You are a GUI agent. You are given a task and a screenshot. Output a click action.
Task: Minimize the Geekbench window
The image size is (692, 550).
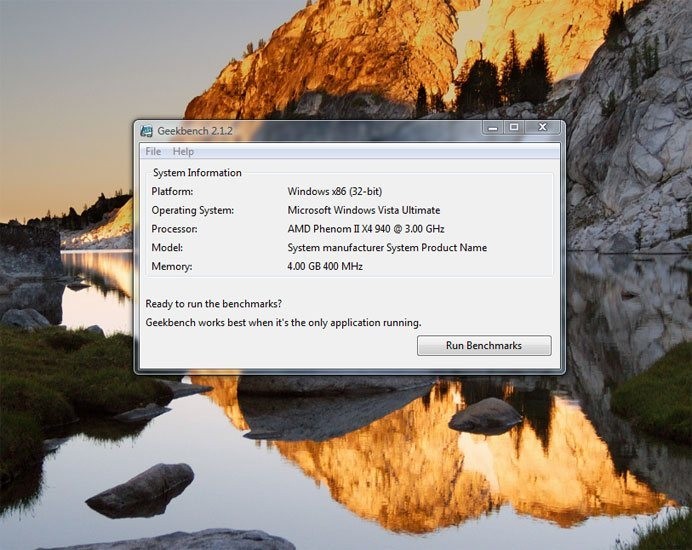[491, 128]
